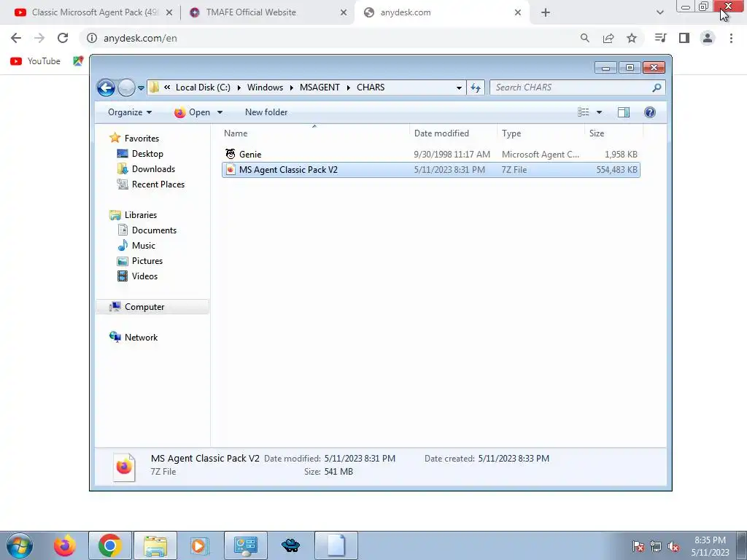This screenshot has width=747, height=560.
Task: Click the muted volume tray icon
Action: [673, 547]
